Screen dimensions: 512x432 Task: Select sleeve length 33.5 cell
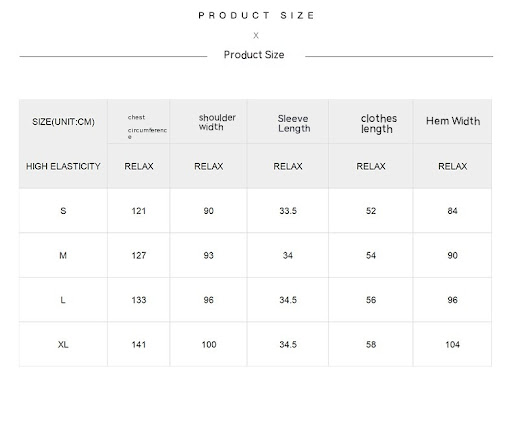288,211
